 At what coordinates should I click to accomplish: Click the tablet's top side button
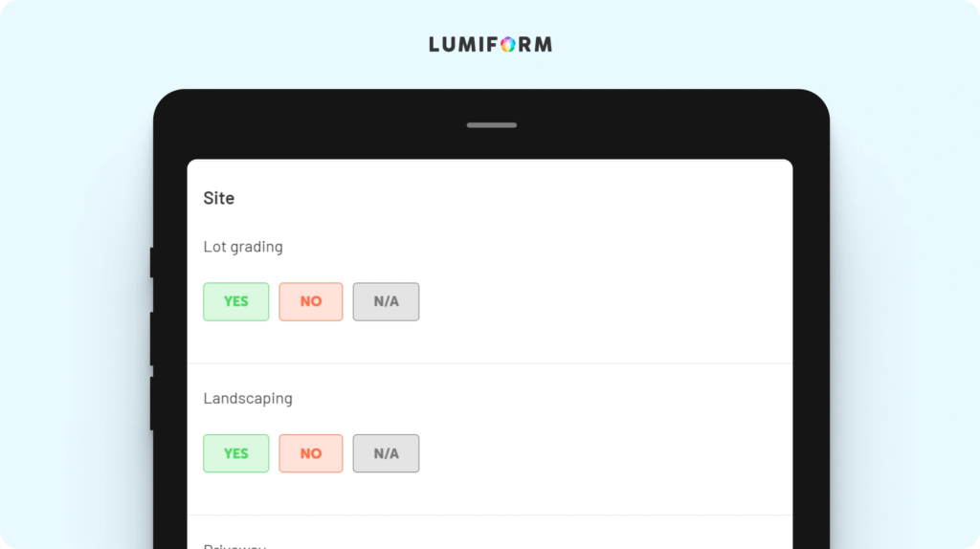[x=152, y=262]
